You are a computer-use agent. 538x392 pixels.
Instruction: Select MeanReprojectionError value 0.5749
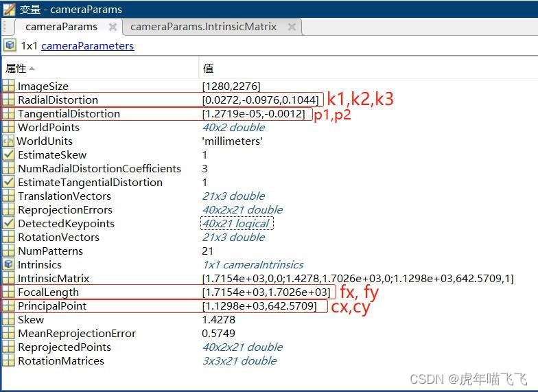(218, 334)
